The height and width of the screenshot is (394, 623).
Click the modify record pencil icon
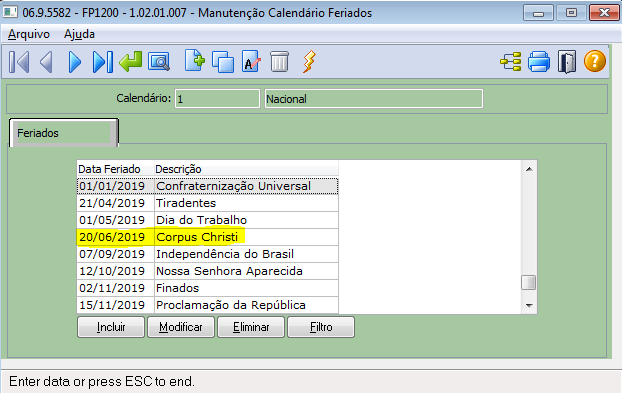tap(252, 62)
